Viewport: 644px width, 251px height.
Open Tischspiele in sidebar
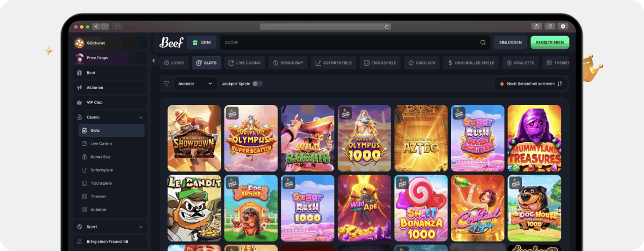coord(111,183)
